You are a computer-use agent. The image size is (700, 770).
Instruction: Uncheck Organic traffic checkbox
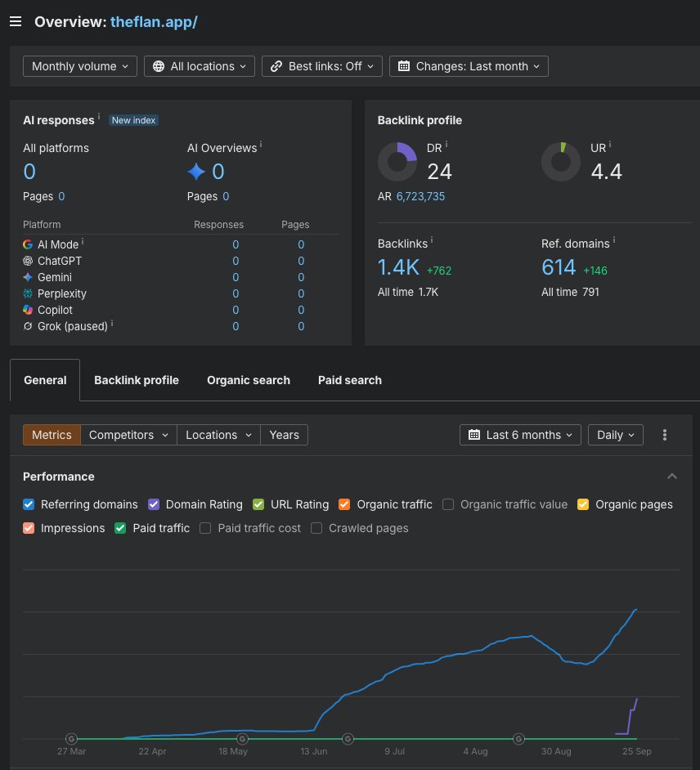tap(344, 504)
